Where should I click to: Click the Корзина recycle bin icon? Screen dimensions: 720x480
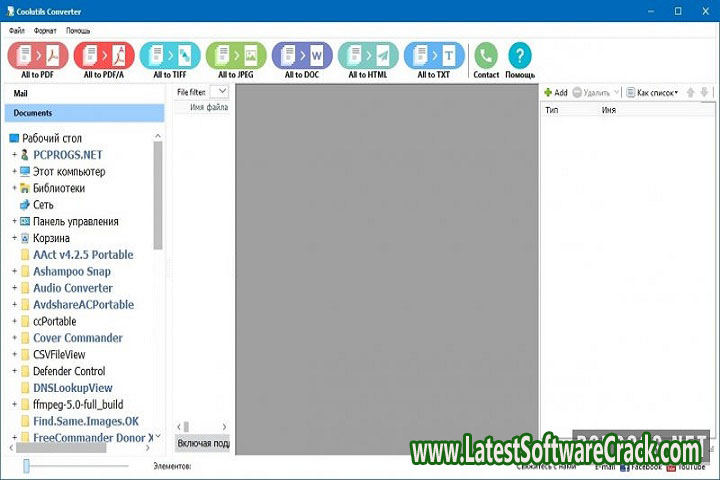tap(25, 238)
